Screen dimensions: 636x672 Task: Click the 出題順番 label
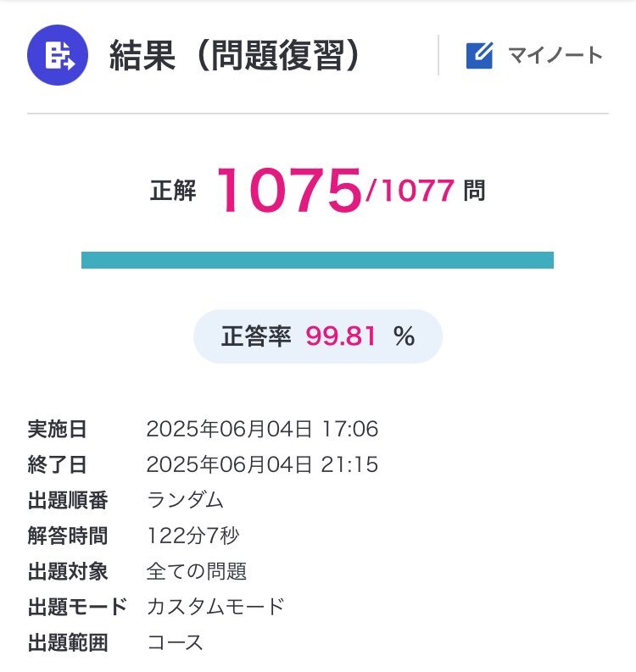click(68, 500)
